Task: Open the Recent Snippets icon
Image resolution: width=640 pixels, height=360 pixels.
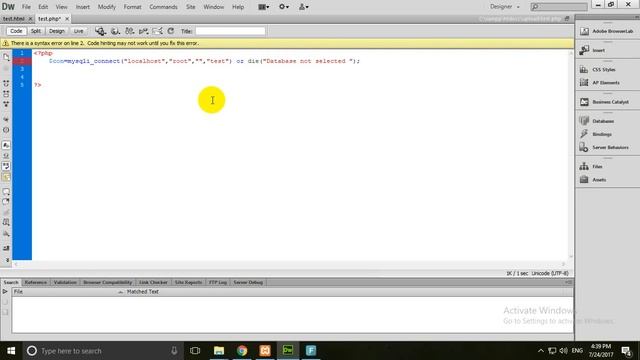Action: click(6, 223)
